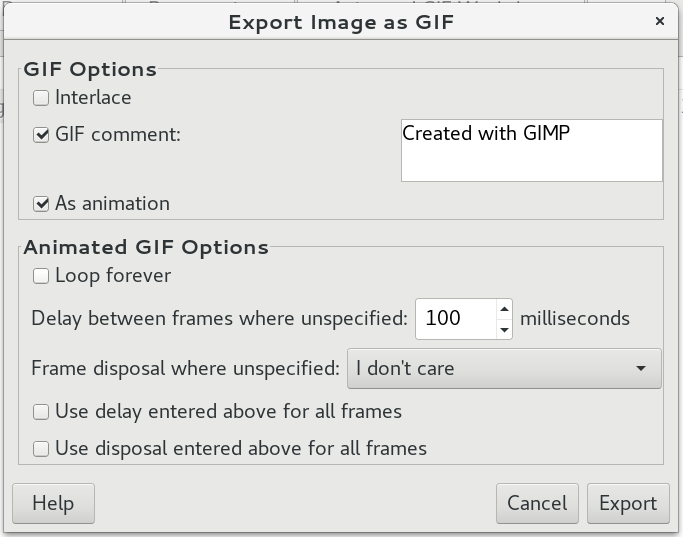Close the Export Image as GIF dialog

tap(660, 20)
